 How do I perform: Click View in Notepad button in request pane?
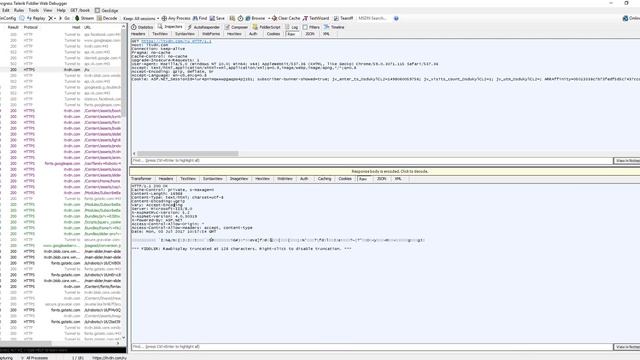[x=627, y=161]
